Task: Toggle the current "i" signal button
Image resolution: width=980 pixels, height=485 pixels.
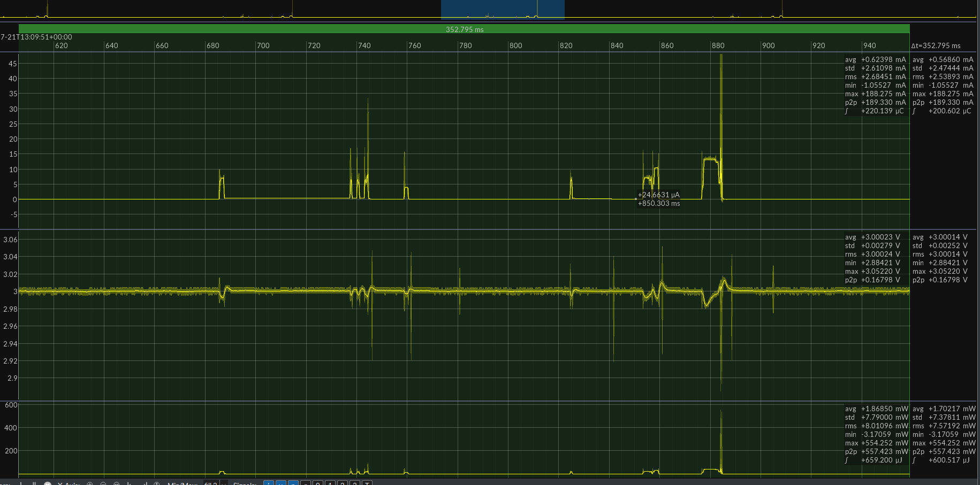Action: pyautogui.click(x=268, y=483)
